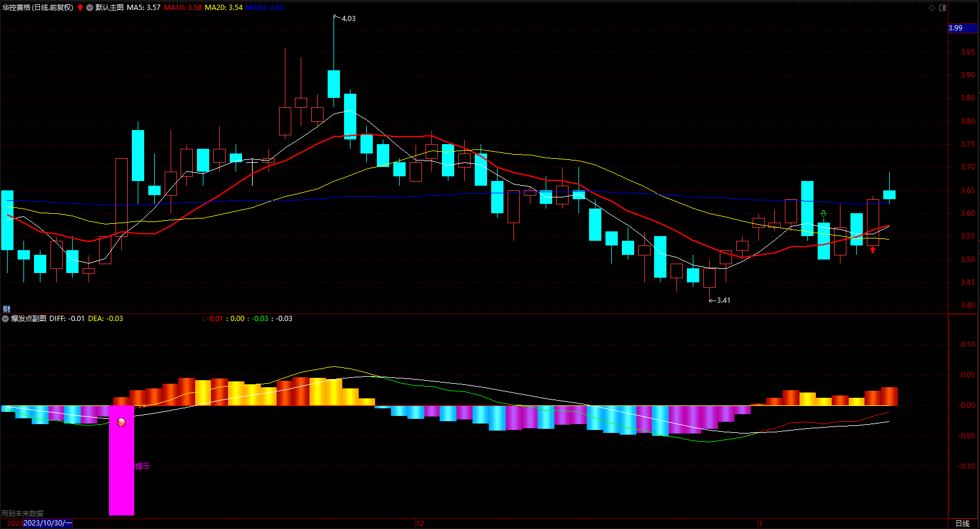Click the red up-arrow signal below candle
The image size is (980, 529).
click(873, 250)
